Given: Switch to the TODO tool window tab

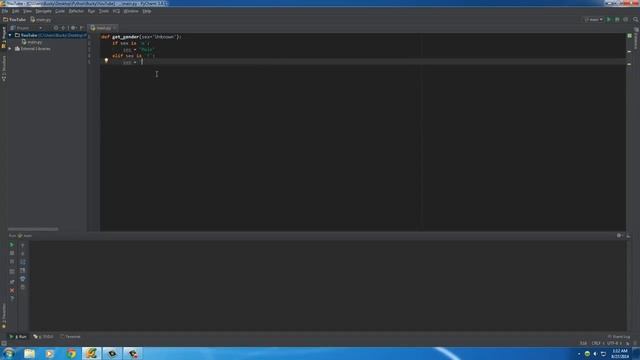Looking at the screenshot, I should click(43, 337).
